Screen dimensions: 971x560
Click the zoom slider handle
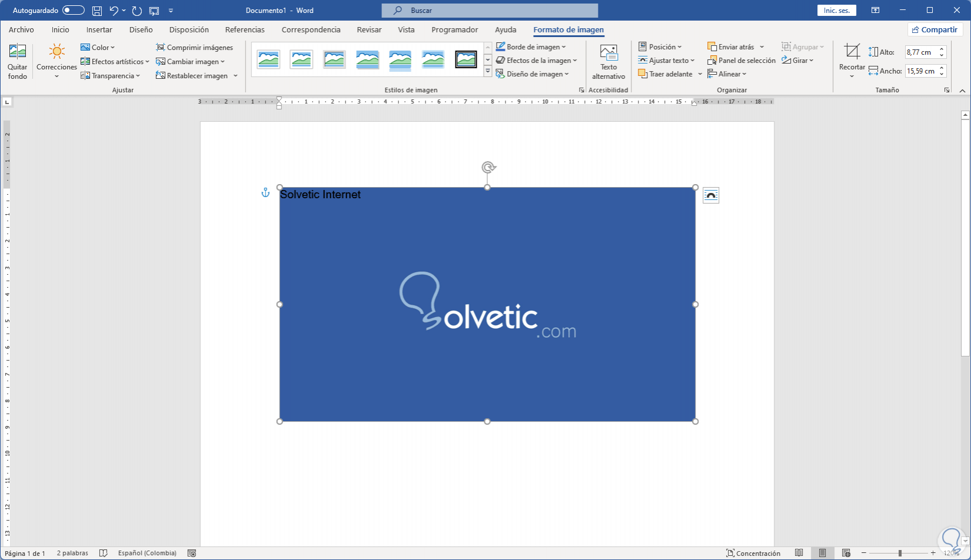tap(900, 554)
